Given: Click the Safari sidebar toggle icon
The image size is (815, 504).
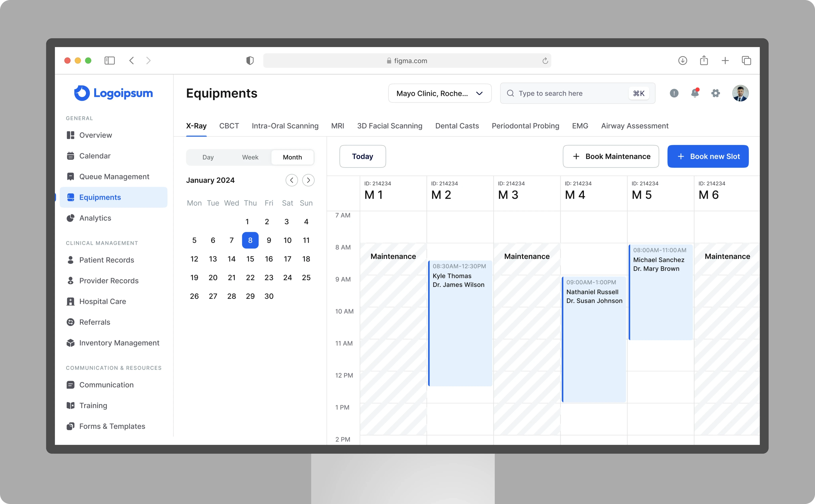Looking at the screenshot, I should pyautogui.click(x=109, y=61).
